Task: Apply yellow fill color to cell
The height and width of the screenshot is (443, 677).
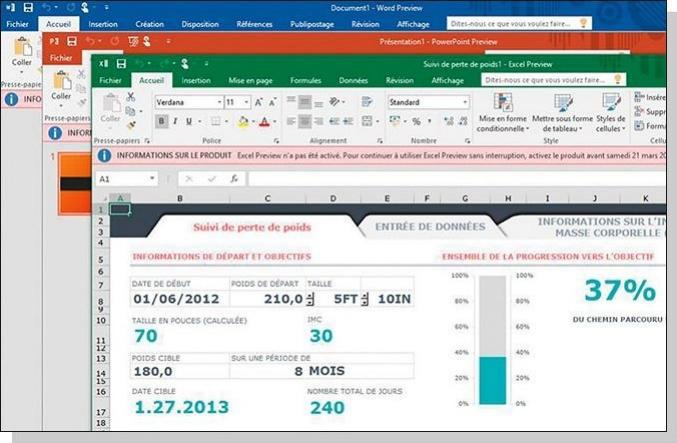Action: [x=243, y=122]
